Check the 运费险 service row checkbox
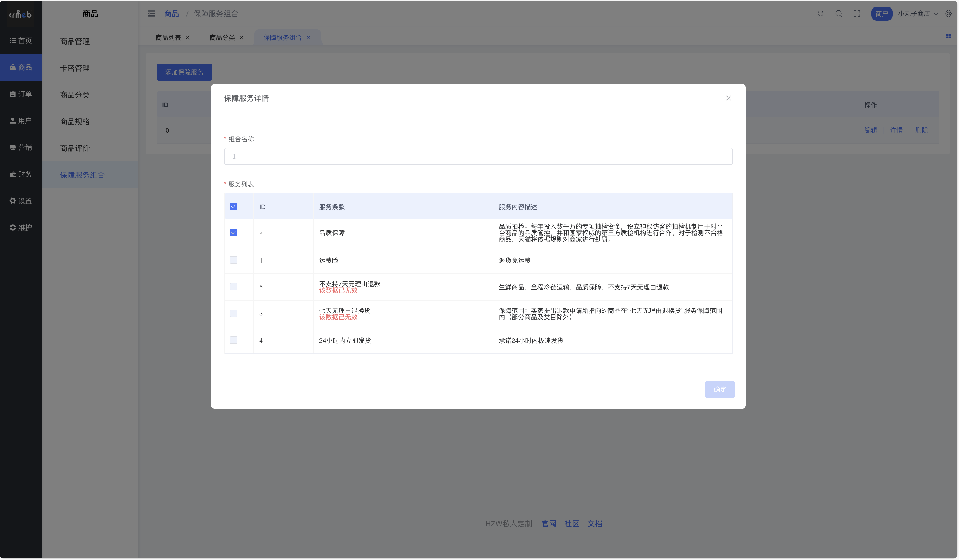 click(234, 260)
